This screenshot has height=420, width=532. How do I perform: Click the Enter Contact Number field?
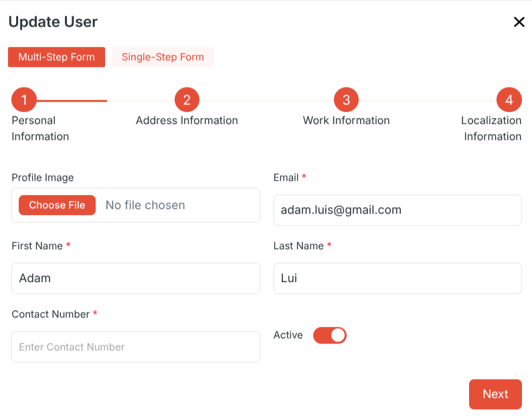coord(136,347)
